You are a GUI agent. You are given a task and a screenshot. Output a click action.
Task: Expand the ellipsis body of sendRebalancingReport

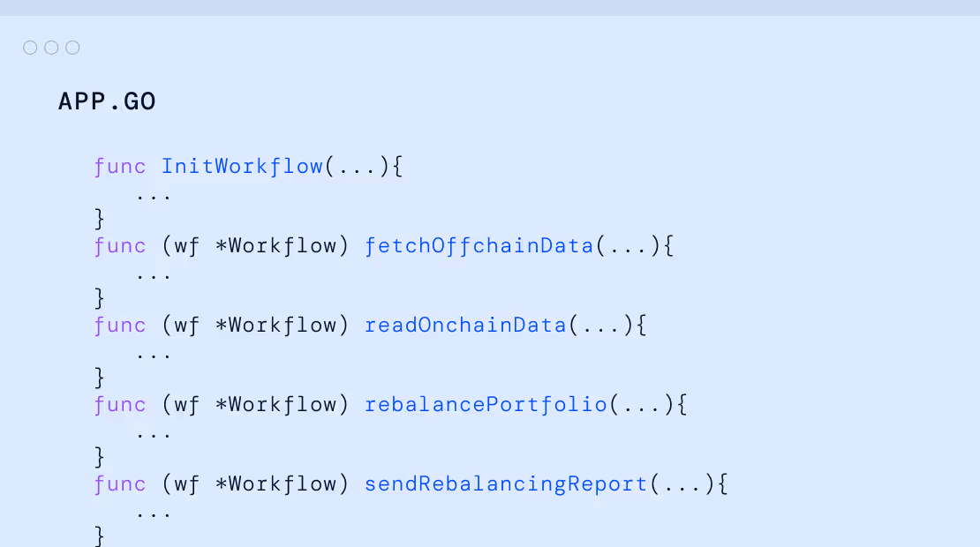pyautogui.click(x=154, y=515)
